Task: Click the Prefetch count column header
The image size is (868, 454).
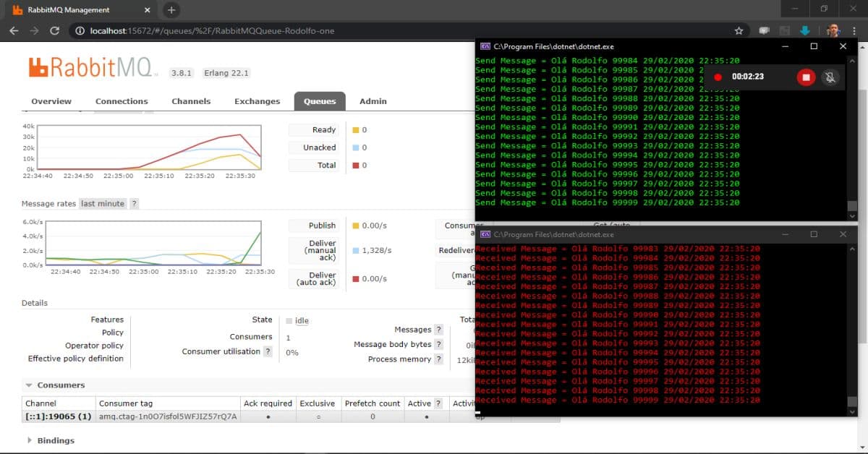Action: click(x=373, y=403)
